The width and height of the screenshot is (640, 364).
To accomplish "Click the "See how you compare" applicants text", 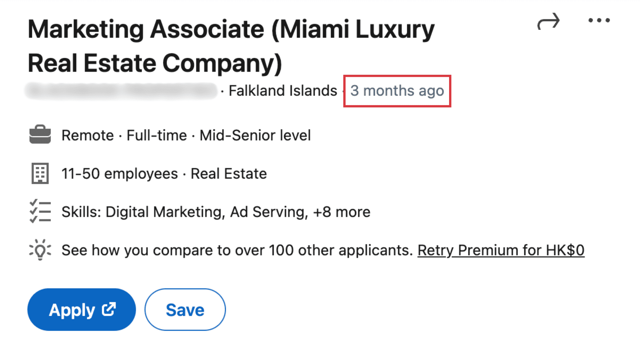I will [x=237, y=250].
